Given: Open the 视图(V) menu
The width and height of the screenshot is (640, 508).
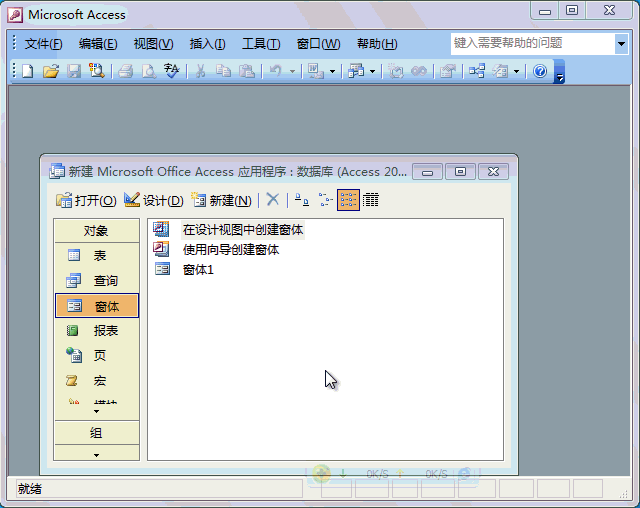Looking at the screenshot, I should pos(153,44).
